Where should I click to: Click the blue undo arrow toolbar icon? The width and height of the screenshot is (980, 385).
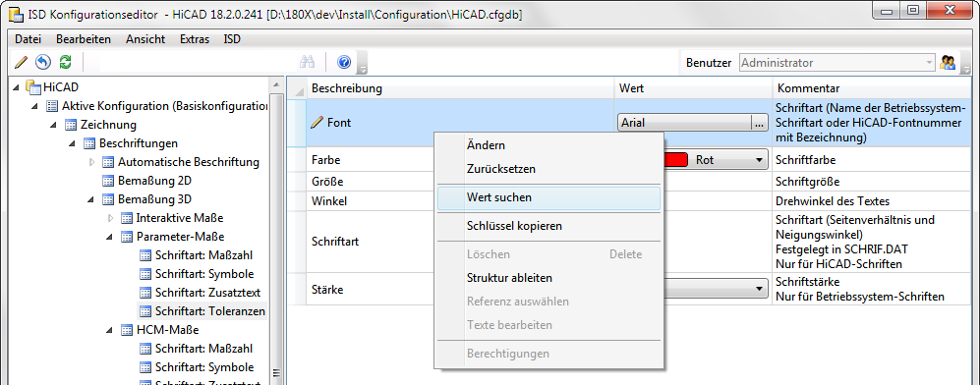(42, 63)
